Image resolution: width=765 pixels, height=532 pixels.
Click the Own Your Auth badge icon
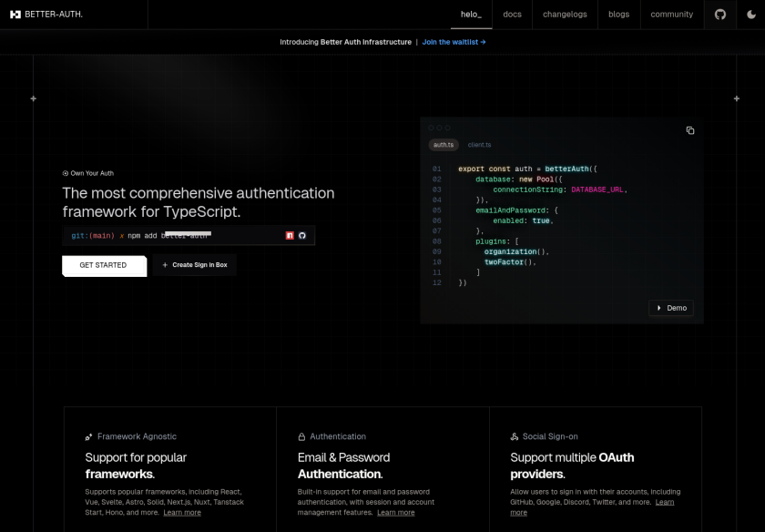[66, 173]
